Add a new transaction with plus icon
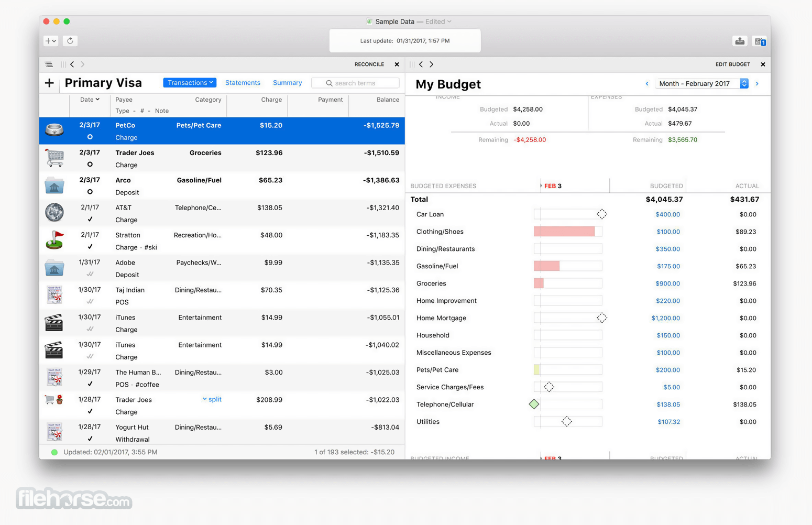 coord(50,83)
